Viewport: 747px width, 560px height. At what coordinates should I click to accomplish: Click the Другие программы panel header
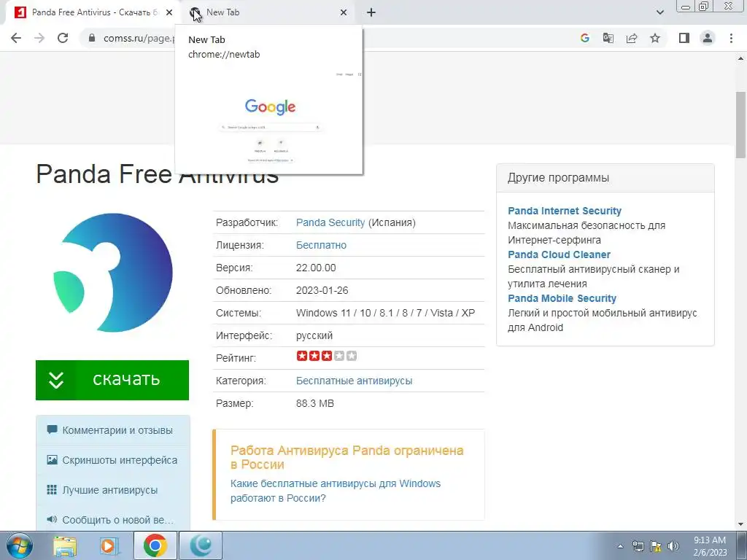[x=605, y=178]
